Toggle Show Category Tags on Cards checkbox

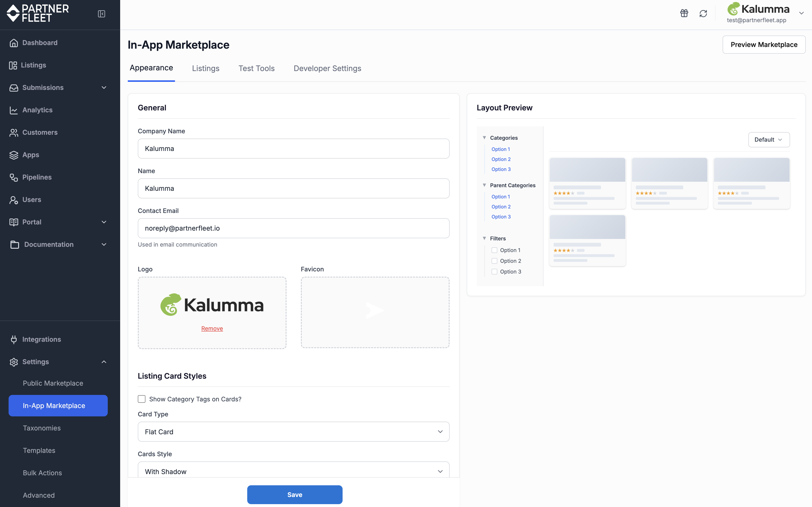(142, 399)
